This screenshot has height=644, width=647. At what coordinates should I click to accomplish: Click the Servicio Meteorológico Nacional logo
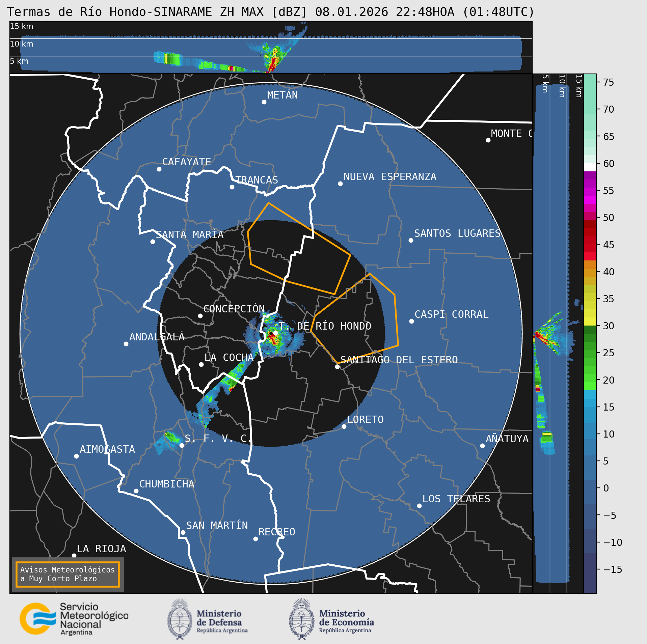[74, 619]
